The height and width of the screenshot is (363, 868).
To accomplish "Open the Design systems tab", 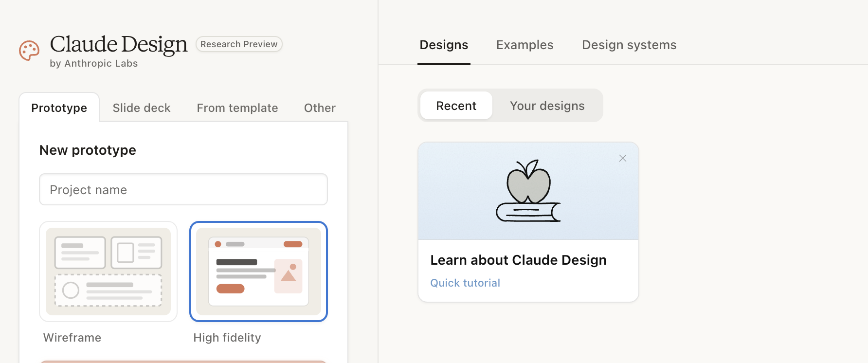I will pyautogui.click(x=629, y=45).
